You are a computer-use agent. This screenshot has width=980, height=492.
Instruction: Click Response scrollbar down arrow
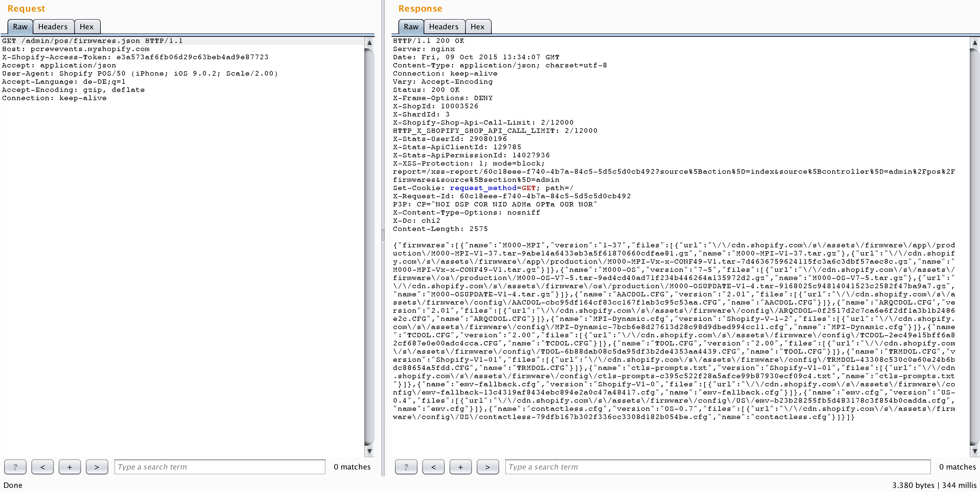(x=975, y=451)
